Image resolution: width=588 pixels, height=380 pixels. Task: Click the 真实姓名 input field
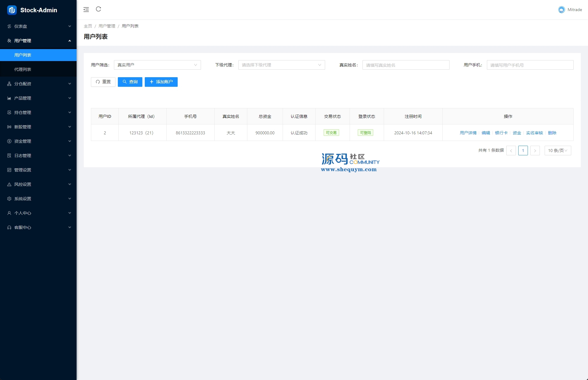click(x=406, y=65)
